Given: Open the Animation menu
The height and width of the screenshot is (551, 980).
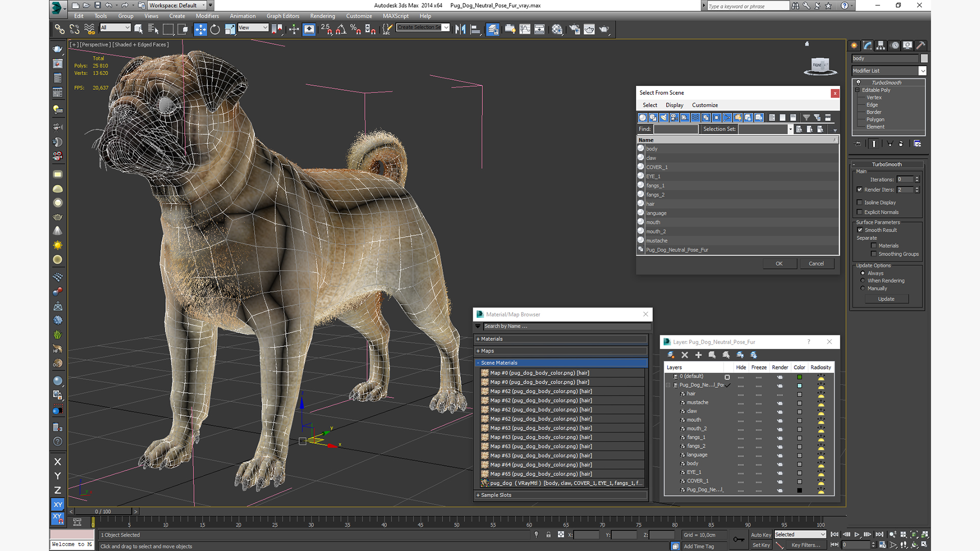Looking at the screenshot, I should (x=242, y=16).
